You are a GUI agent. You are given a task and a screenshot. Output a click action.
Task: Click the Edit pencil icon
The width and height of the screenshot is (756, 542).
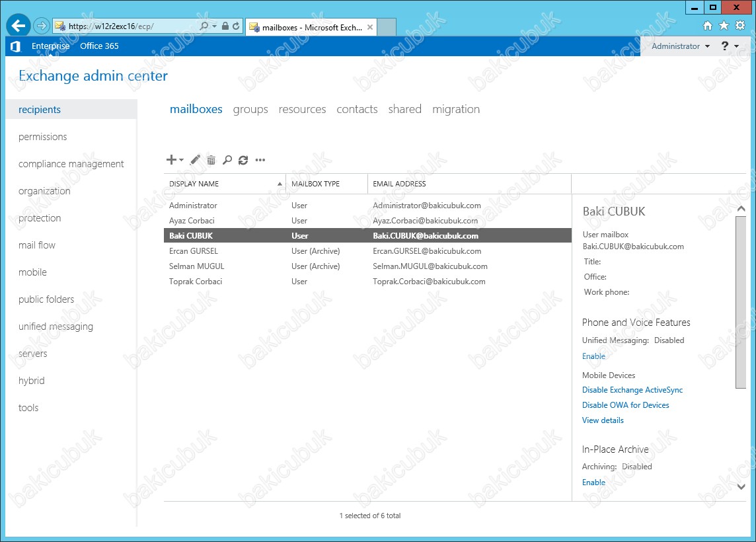coord(195,159)
